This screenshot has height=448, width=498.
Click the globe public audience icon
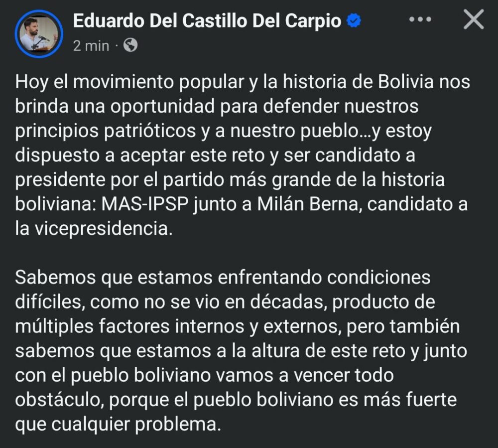click(x=130, y=45)
